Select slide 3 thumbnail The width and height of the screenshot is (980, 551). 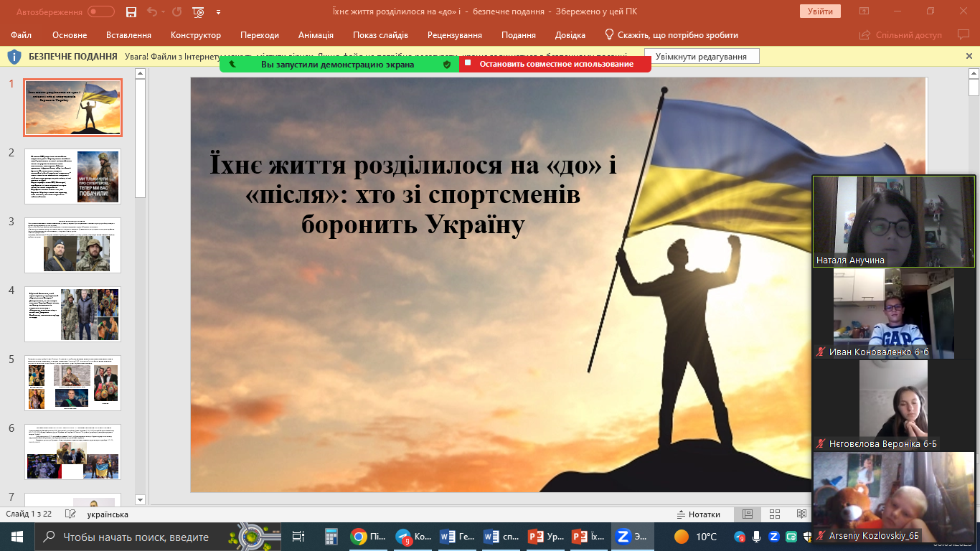point(73,245)
